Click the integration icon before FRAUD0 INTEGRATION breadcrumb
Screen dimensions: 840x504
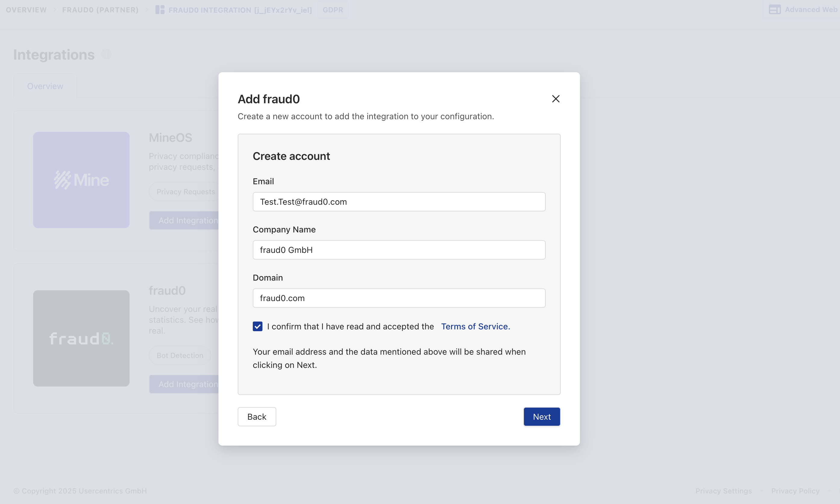tap(160, 10)
